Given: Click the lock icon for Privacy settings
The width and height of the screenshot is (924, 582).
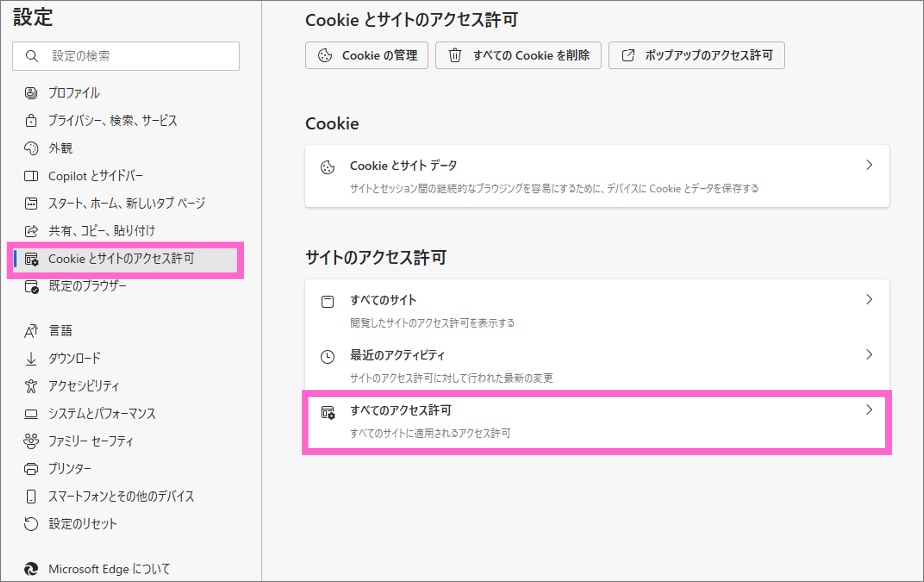Looking at the screenshot, I should (x=31, y=121).
